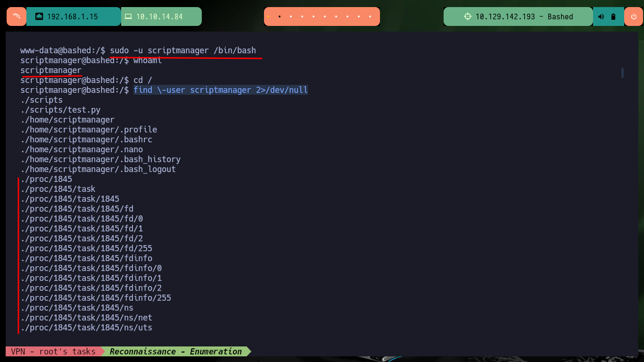Click the './home/scriptmanager/.nano' line

pos(82,149)
